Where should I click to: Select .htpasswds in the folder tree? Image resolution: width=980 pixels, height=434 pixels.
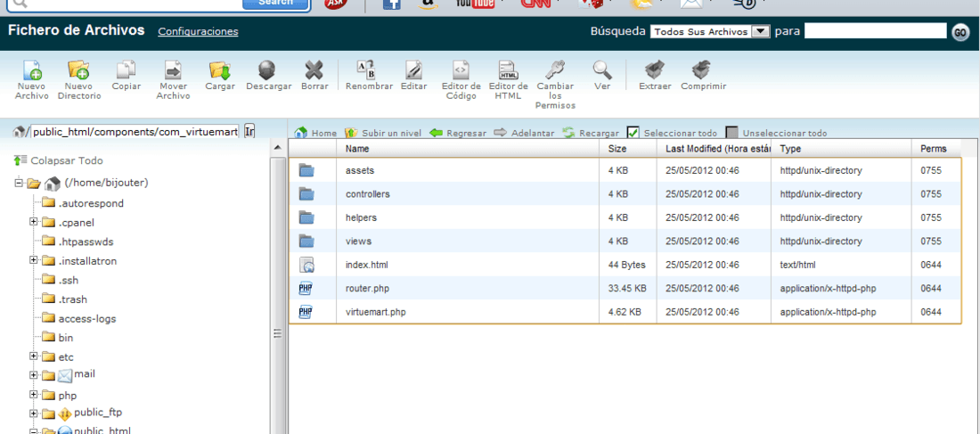tap(86, 242)
